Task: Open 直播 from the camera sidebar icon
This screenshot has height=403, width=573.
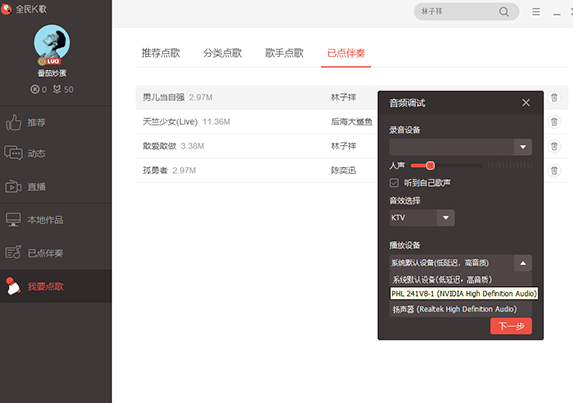Action: (13, 187)
